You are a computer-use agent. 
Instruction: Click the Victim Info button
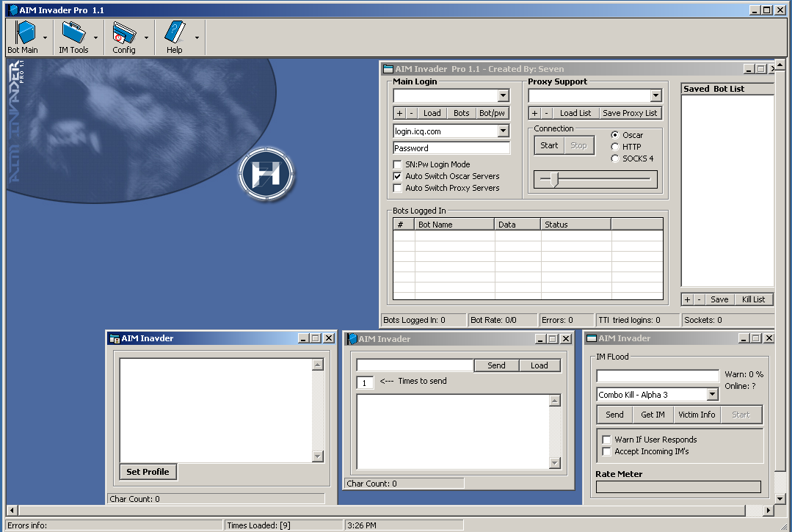pyautogui.click(x=697, y=415)
